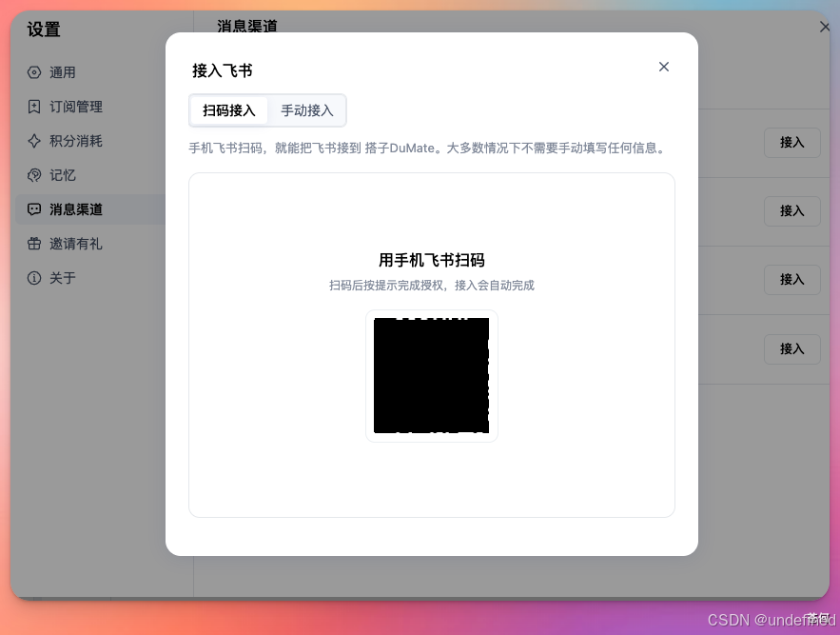
Task: Click the 订阅管理 bookmark icon
Action: click(33, 107)
